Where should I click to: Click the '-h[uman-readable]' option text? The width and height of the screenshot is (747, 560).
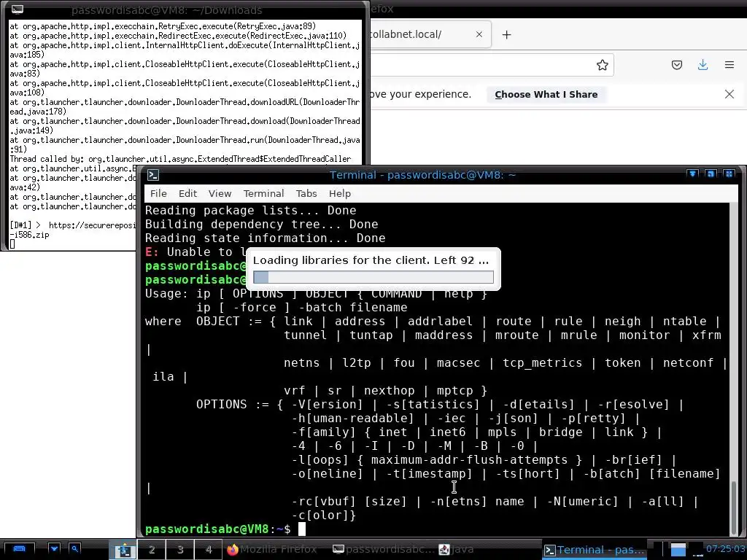click(352, 418)
